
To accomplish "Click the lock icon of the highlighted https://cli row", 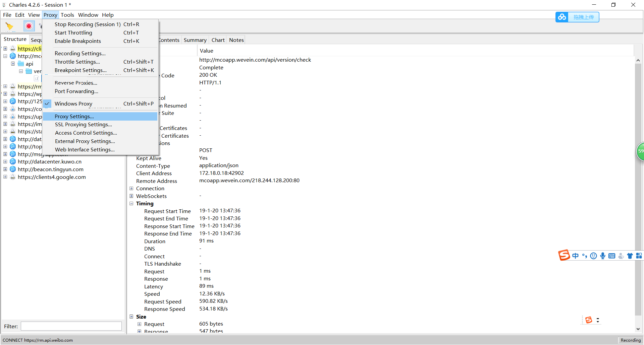I will (x=13, y=49).
